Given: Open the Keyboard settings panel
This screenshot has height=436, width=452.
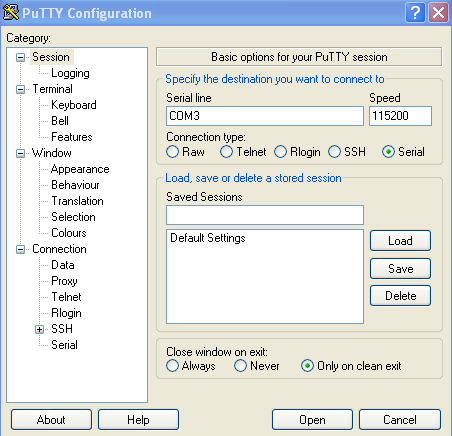Looking at the screenshot, I should pos(74,105).
